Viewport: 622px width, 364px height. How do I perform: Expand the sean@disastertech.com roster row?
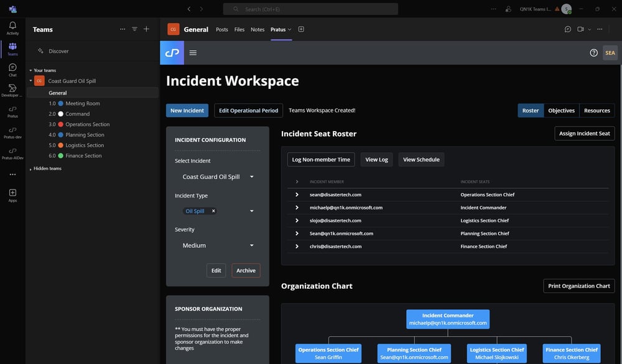point(297,194)
